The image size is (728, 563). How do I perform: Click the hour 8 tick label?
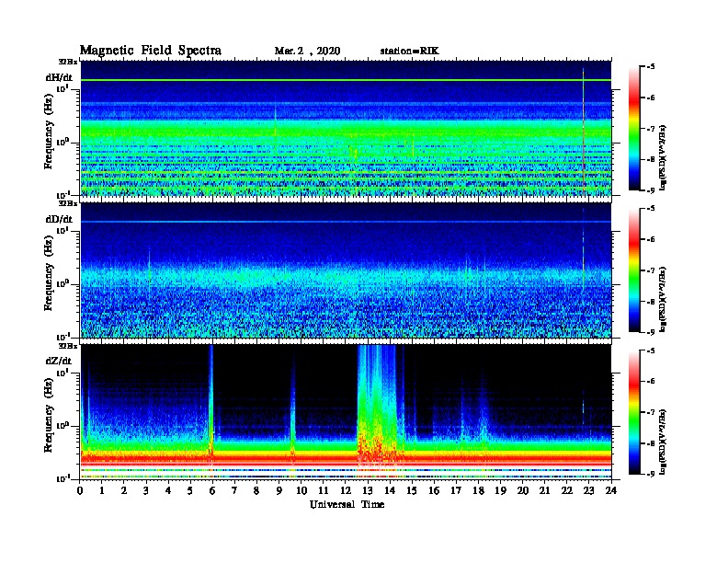point(256,491)
